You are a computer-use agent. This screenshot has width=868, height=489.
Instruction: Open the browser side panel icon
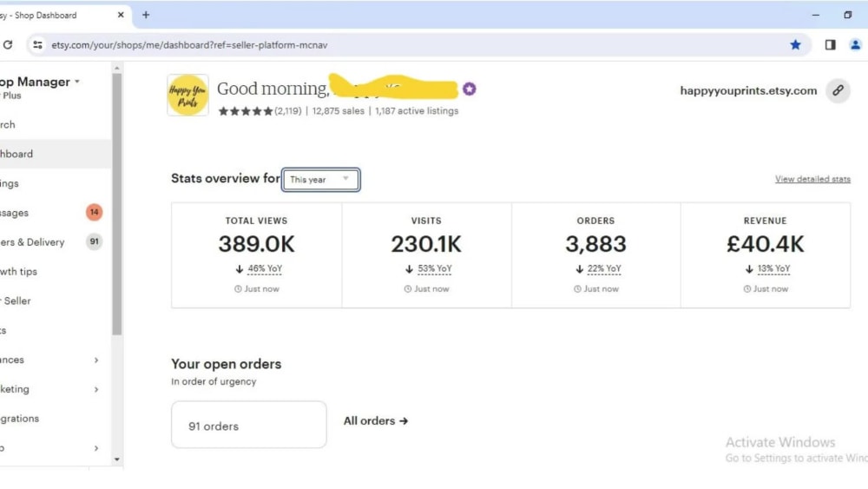click(830, 45)
